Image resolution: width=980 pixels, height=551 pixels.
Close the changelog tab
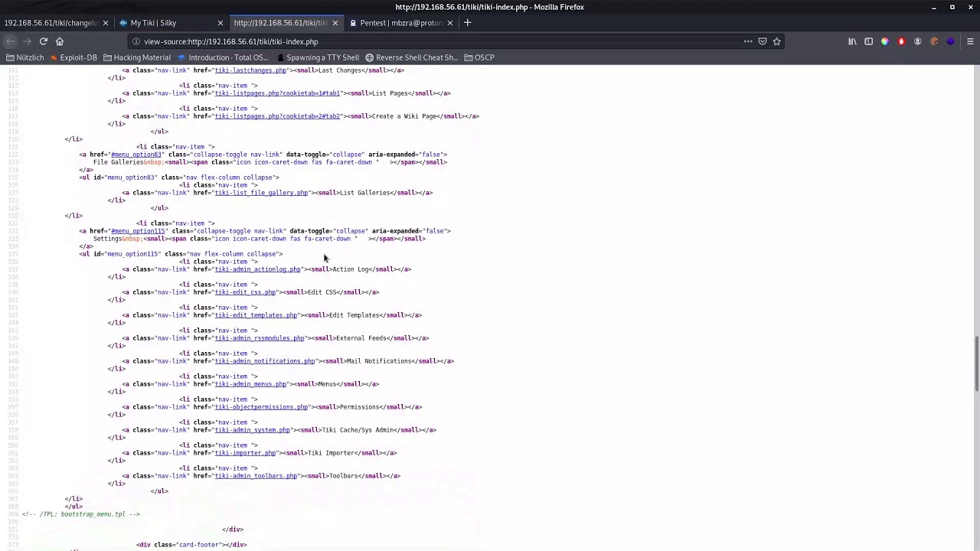click(105, 23)
